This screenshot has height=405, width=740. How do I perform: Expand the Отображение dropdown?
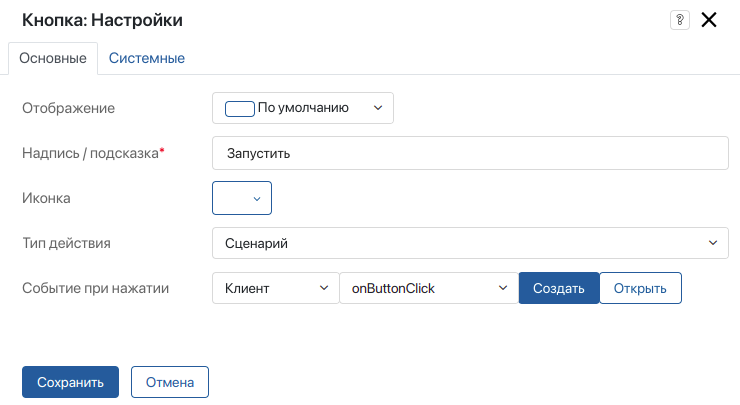303,108
